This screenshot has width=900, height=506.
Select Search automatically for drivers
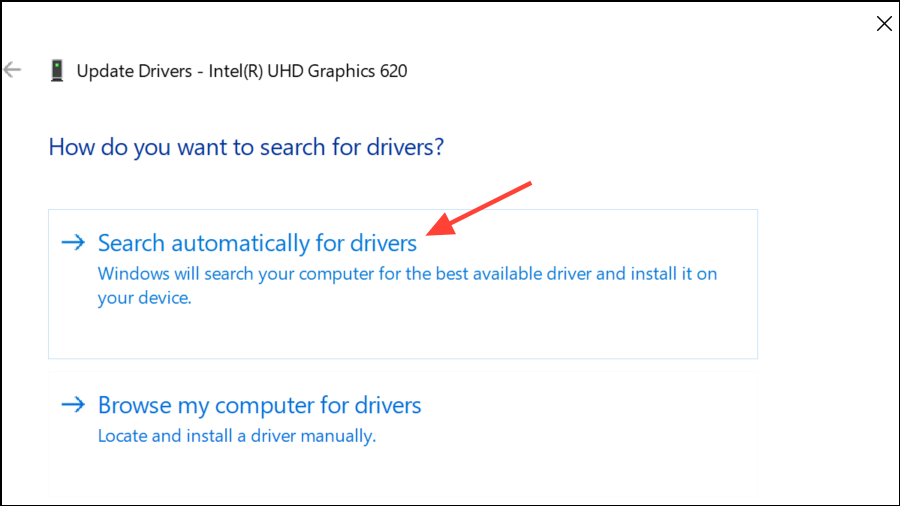click(x=257, y=243)
